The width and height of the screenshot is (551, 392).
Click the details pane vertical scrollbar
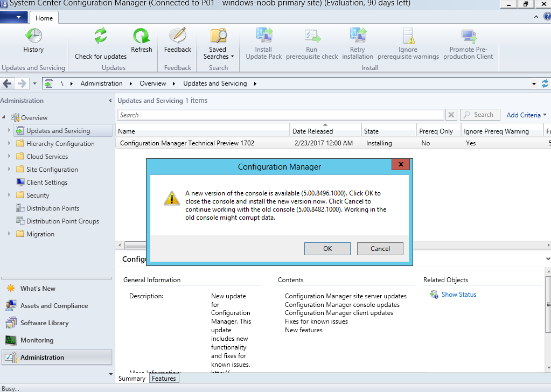548,304
